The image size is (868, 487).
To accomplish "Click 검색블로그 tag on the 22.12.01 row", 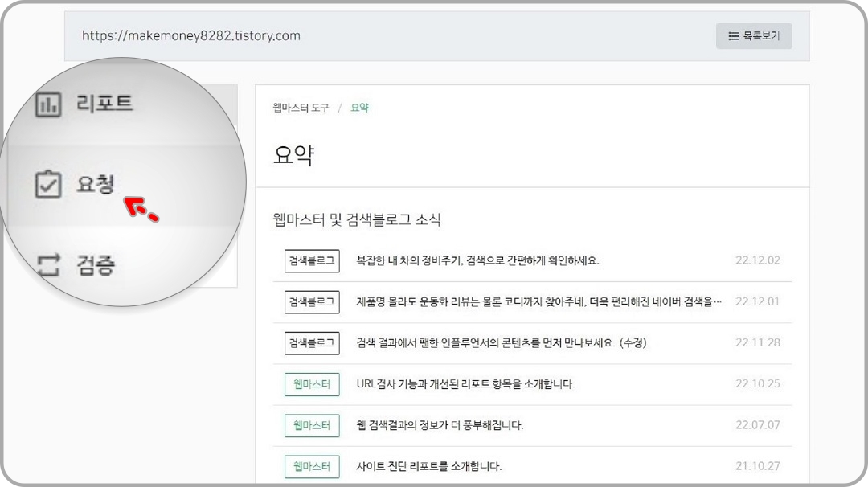I will (x=312, y=301).
